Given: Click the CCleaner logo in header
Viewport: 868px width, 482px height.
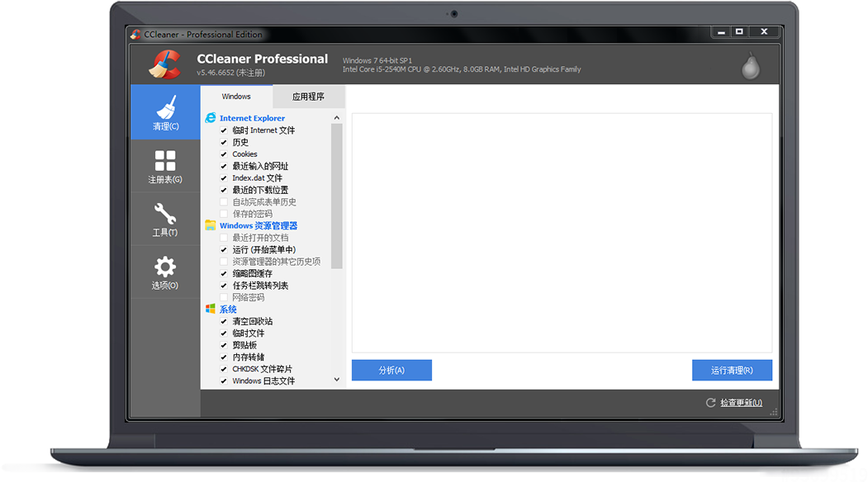Looking at the screenshot, I should 165,64.
